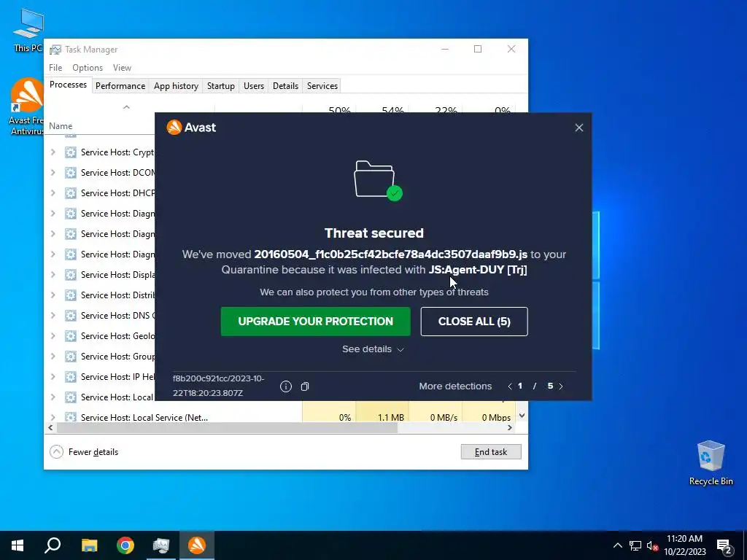The image size is (747, 560).
Task: Click the 0 MB/s disk cell
Action: tap(436, 417)
